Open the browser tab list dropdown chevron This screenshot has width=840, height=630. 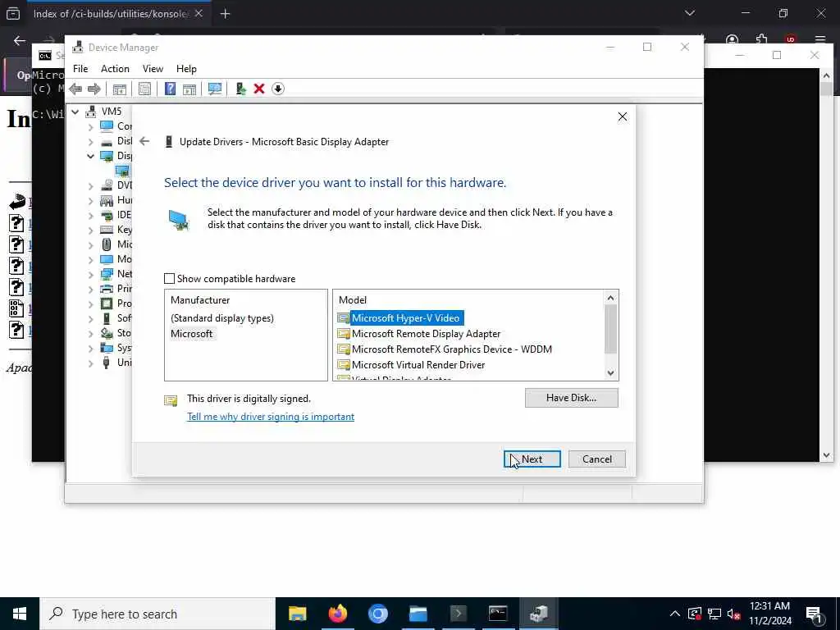click(x=689, y=13)
